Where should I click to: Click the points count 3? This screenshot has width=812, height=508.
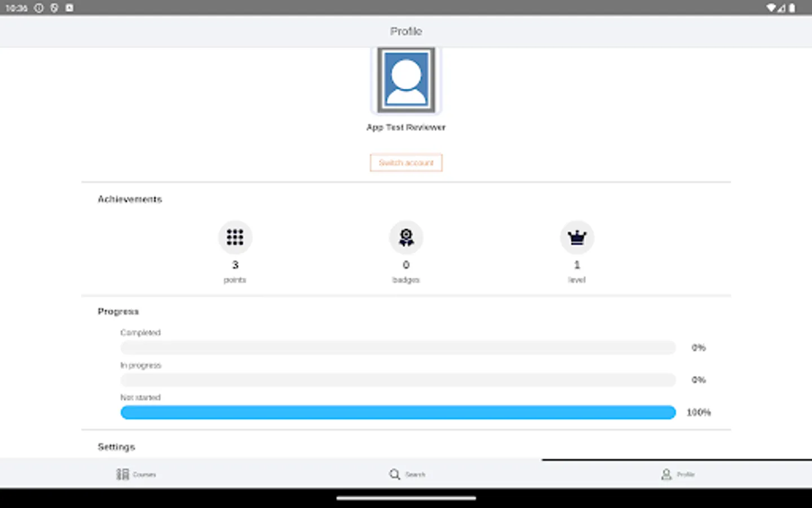point(235,265)
